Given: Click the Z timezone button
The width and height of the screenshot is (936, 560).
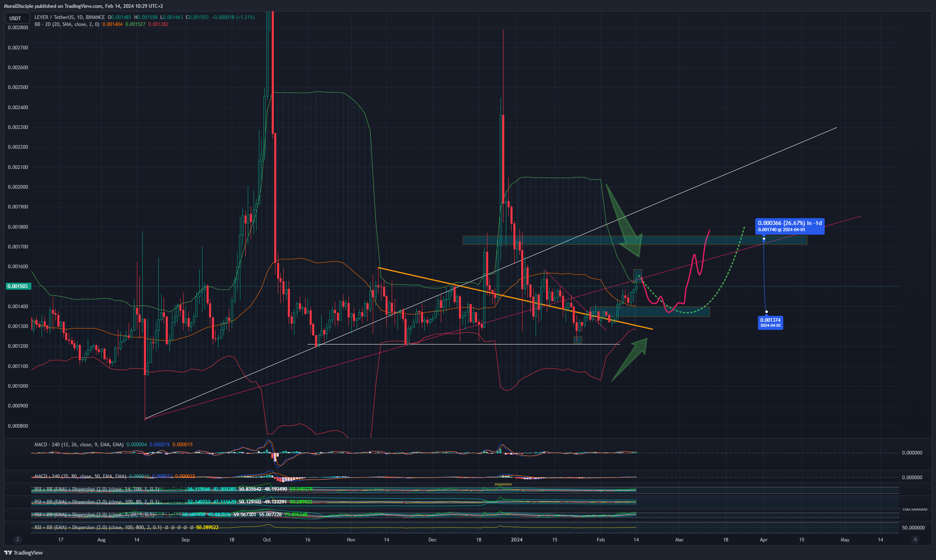Looking at the screenshot, I should 17,539.
